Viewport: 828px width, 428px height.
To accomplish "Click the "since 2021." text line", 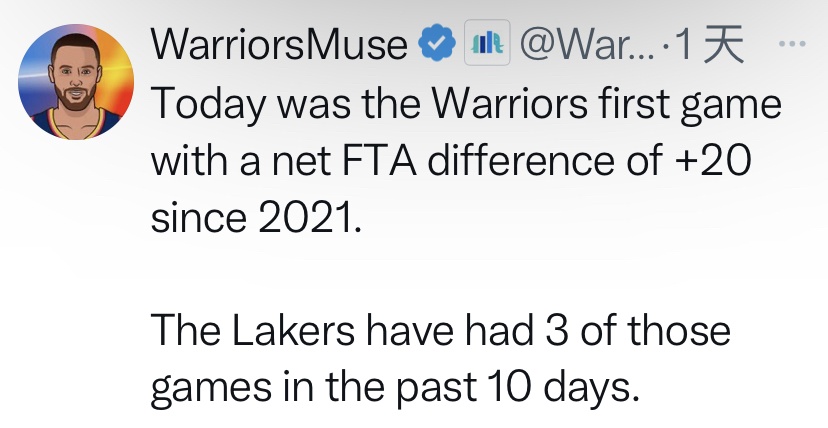I will (252, 216).
